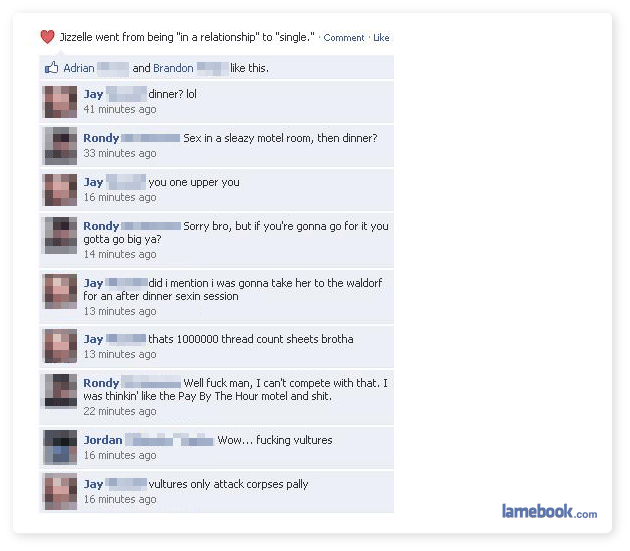Click the Like link beside Comment

click(x=381, y=38)
